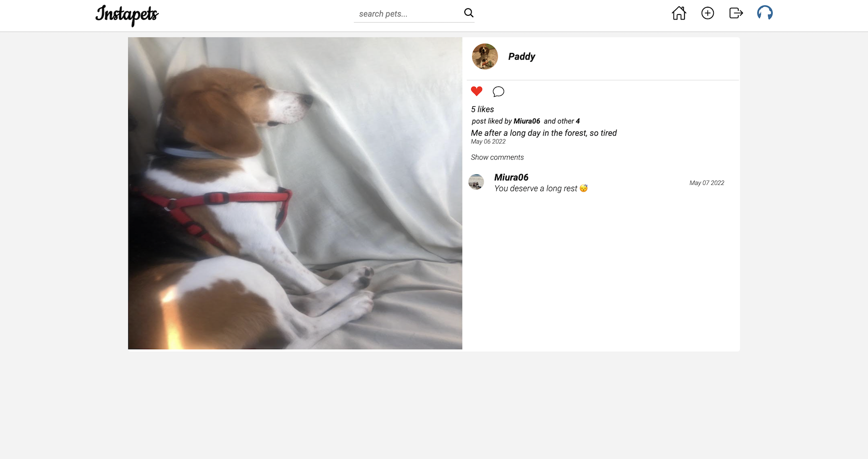
Task: Open Miura06 commenter name
Action: click(511, 177)
